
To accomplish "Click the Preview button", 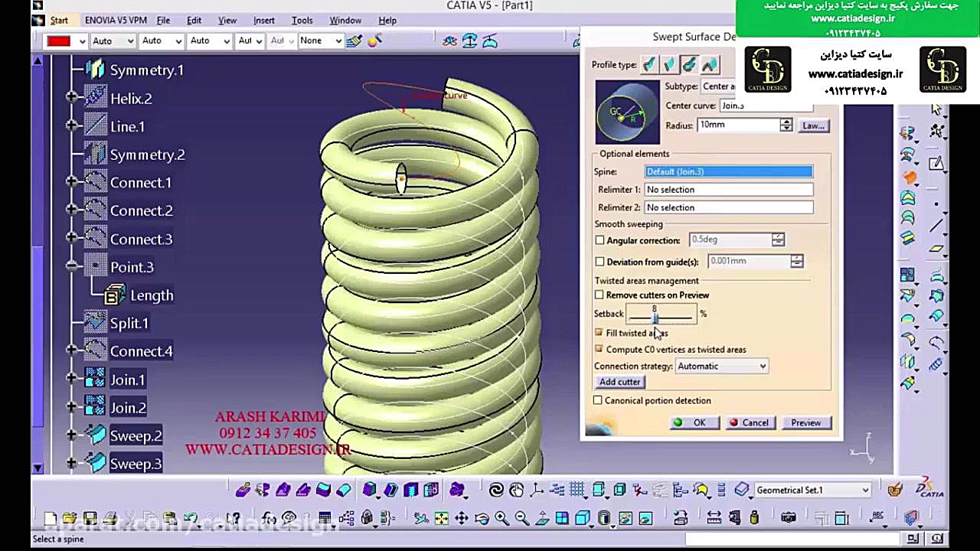I will click(805, 422).
